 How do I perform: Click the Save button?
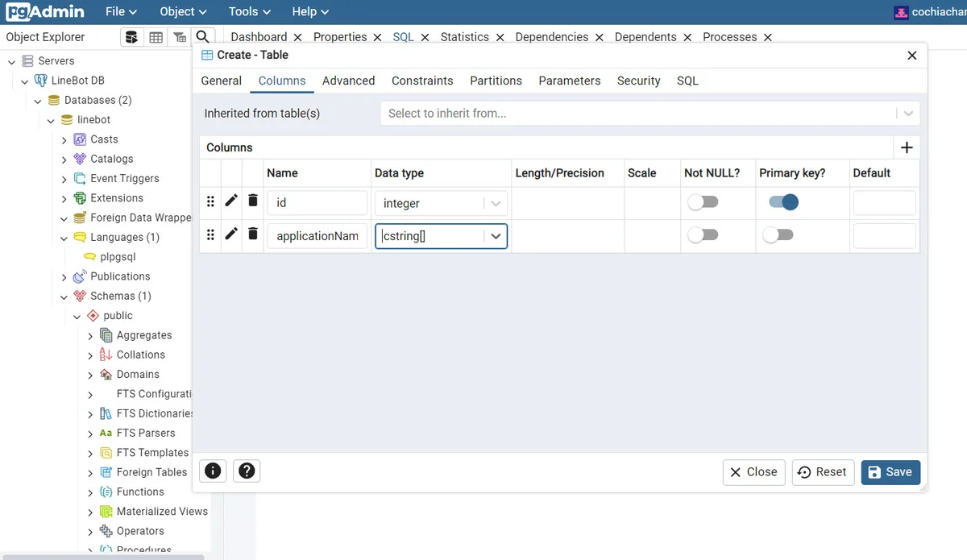[890, 472]
